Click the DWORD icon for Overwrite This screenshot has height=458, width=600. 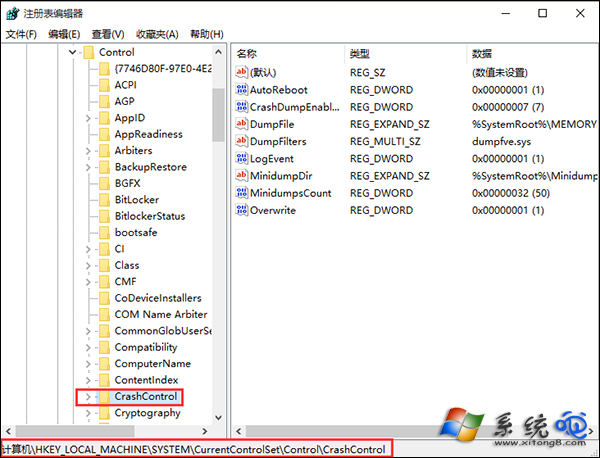click(241, 210)
